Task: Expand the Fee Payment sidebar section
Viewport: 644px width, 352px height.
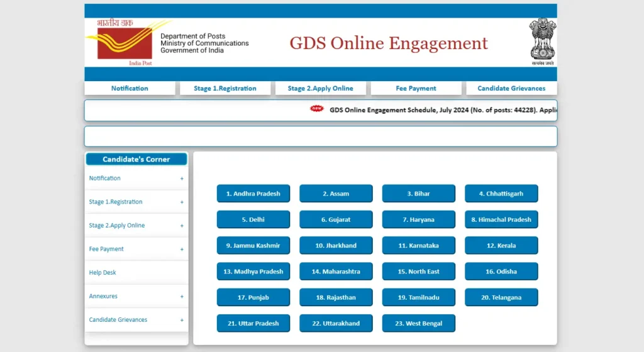Action: pyautogui.click(x=182, y=250)
